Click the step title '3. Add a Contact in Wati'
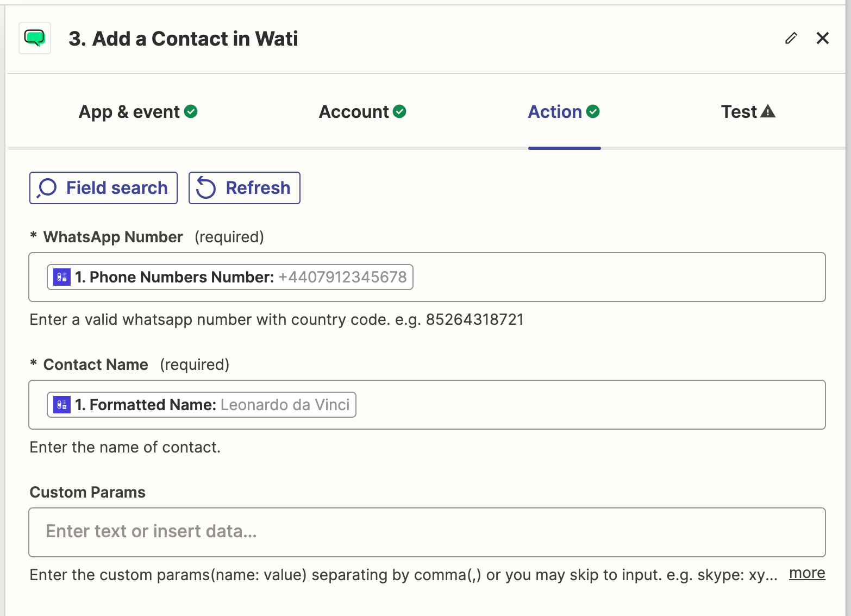Viewport: 851px width, 616px height. pyautogui.click(x=183, y=39)
